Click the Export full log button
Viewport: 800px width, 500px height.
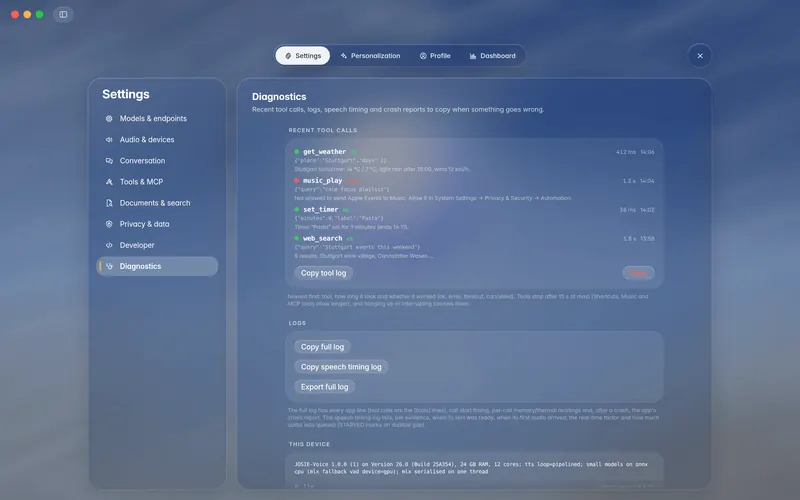point(324,387)
